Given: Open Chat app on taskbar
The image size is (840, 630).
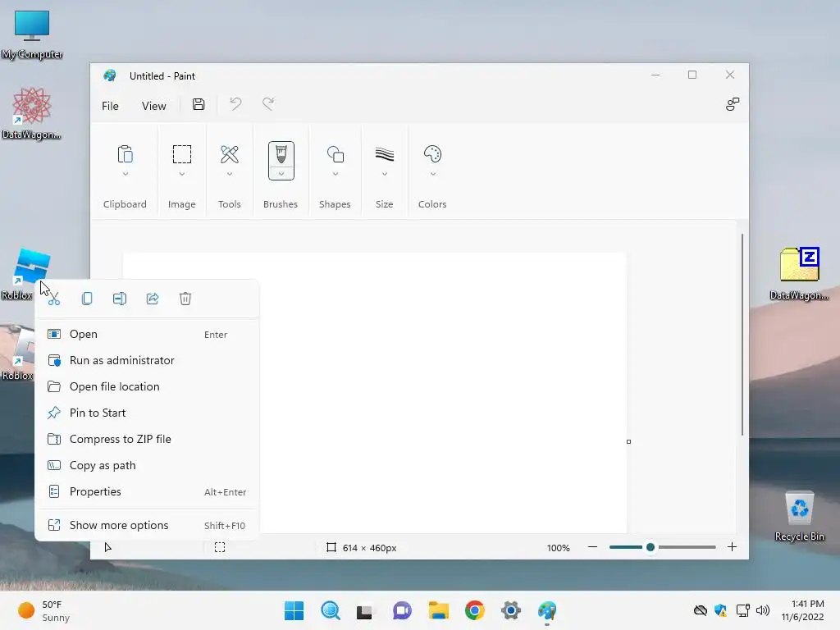Looking at the screenshot, I should [x=402, y=610].
